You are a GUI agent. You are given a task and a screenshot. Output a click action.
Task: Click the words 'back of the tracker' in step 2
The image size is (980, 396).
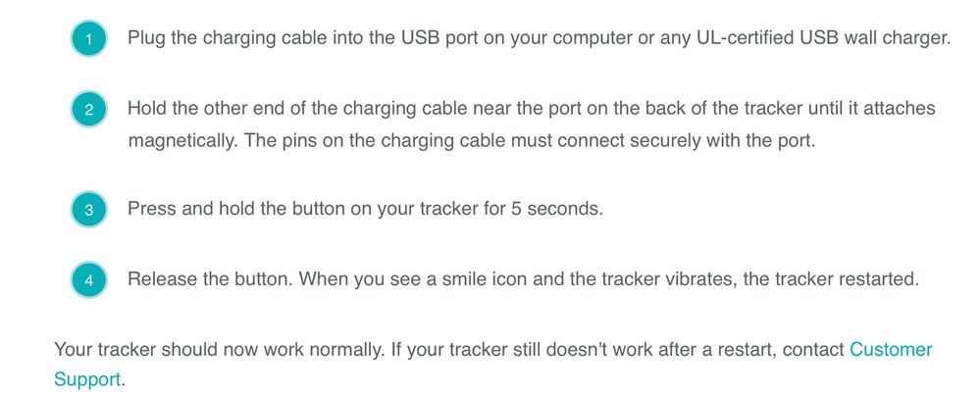pyautogui.click(x=724, y=109)
